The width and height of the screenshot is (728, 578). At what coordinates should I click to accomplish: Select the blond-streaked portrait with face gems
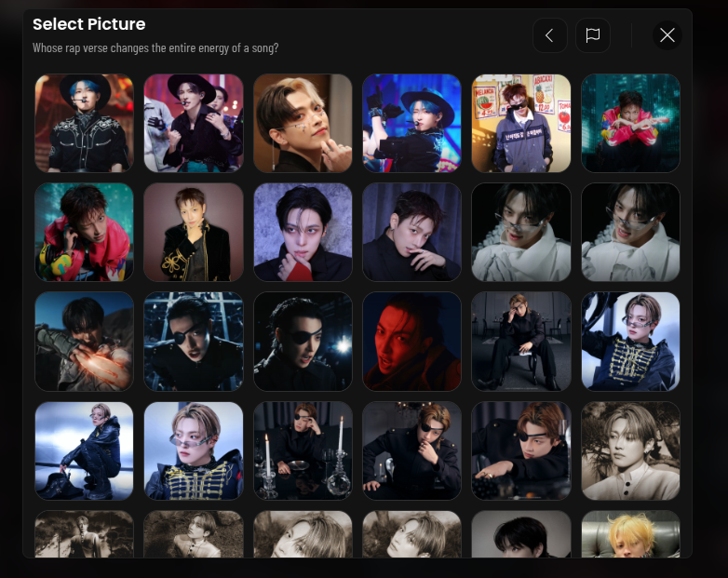click(303, 123)
